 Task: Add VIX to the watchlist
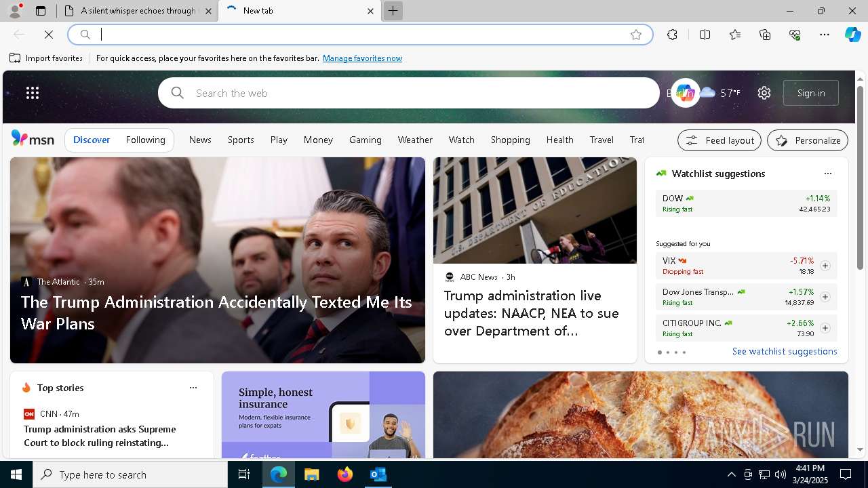[825, 266]
